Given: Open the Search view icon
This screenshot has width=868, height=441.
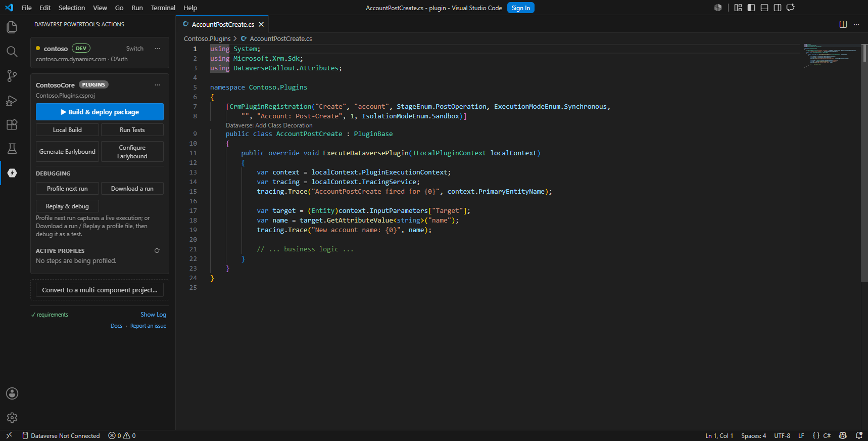Looking at the screenshot, I should (x=12, y=52).
